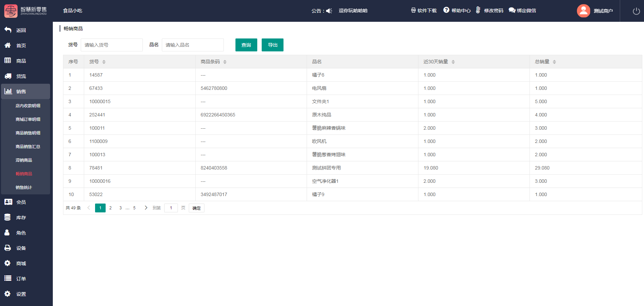Click item number 10000015
This screenshot has width=644, height=306.
(x=100, y=101)
